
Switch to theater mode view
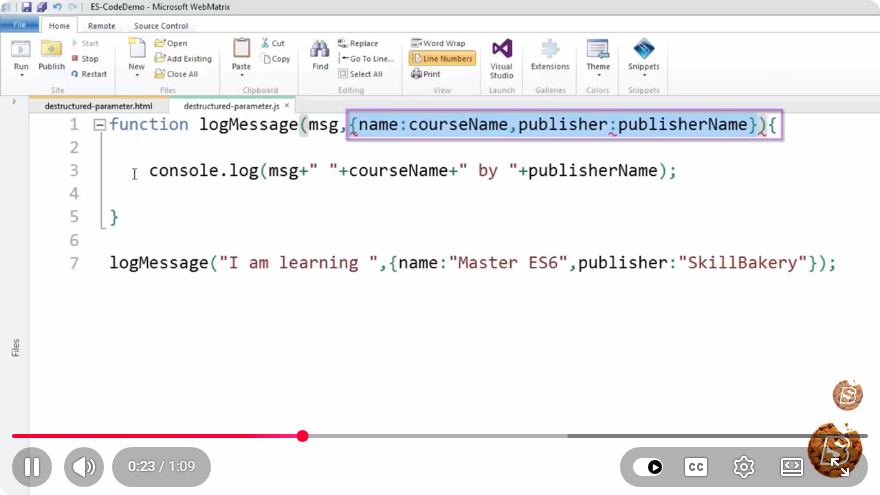click(x=791, y=467)
